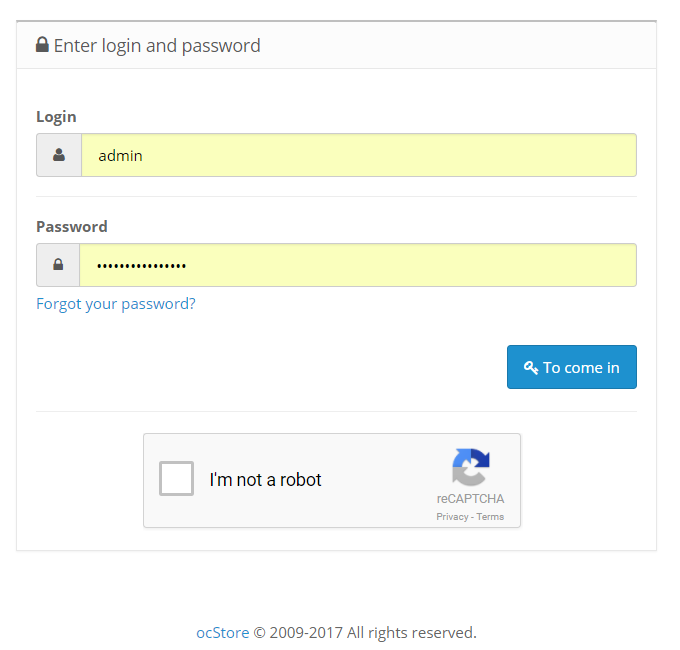The width and height of the screenshot is (680, 650).
Task: Click the "Enter login and password" heading
Action: [157, 46]
